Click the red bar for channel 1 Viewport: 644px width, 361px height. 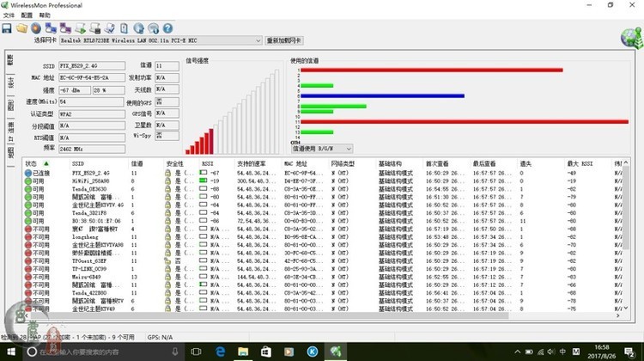tap(432, 70)
